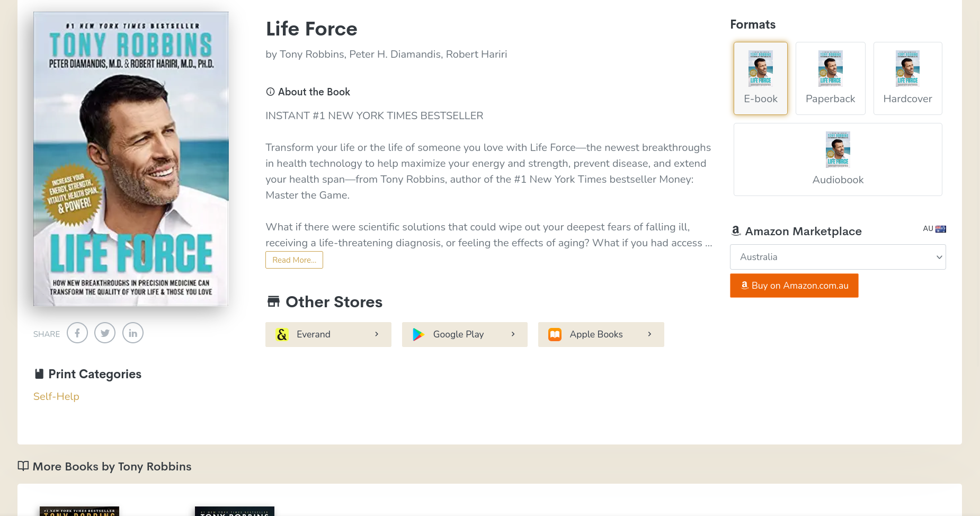
Task: Share on Facebook icon
Action: click(x=77, y=333)
